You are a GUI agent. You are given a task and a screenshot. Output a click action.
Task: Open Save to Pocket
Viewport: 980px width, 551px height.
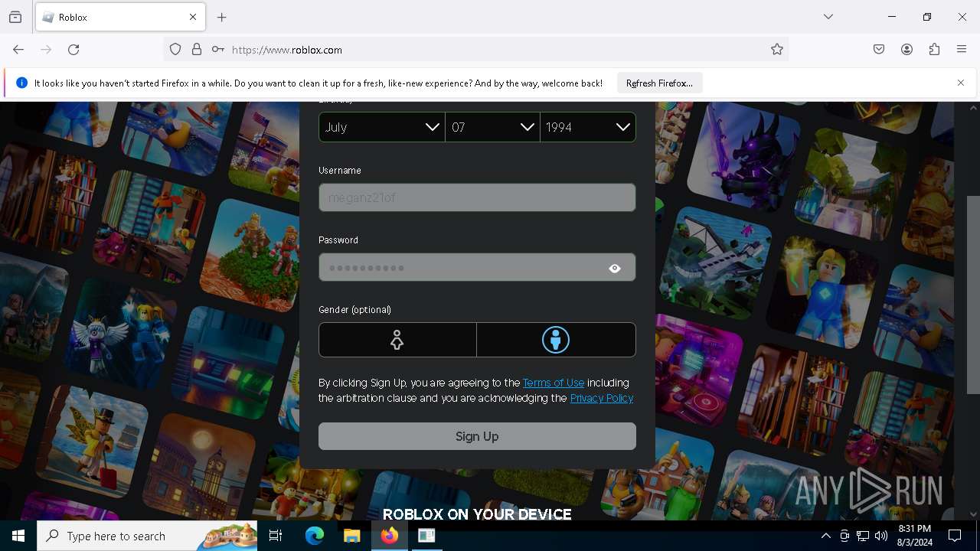pyautogui.click(x=879, y=50)
